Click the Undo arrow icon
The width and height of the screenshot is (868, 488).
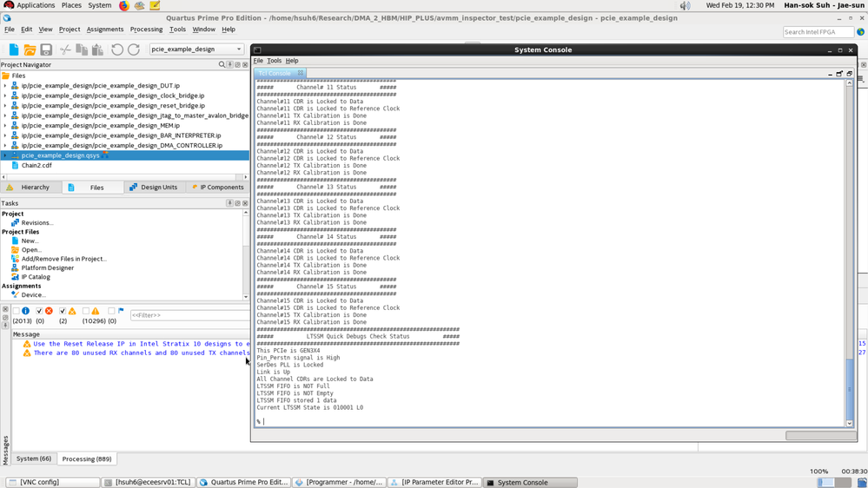(x=117, y=49)
